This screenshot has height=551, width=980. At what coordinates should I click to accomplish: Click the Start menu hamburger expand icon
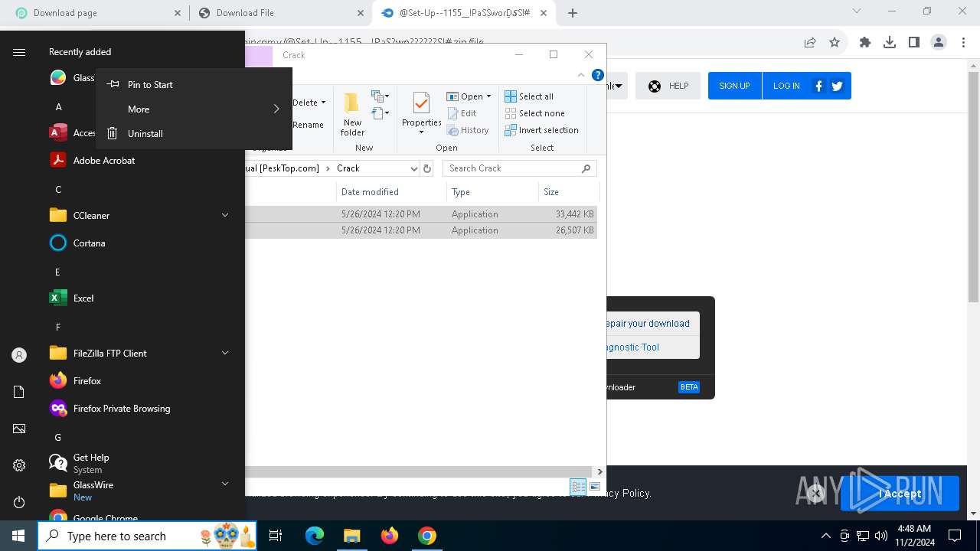(19, 52)
